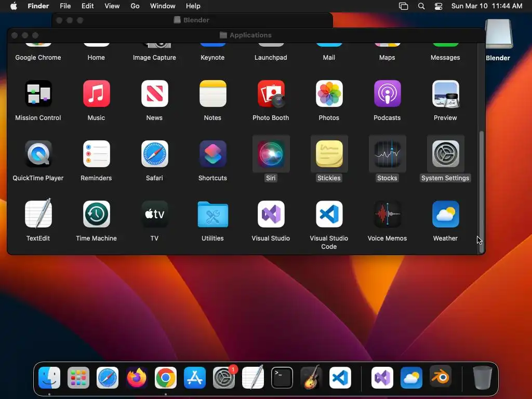
Task: Open Time Machine app icon
Action: click(x=96, y=214)
